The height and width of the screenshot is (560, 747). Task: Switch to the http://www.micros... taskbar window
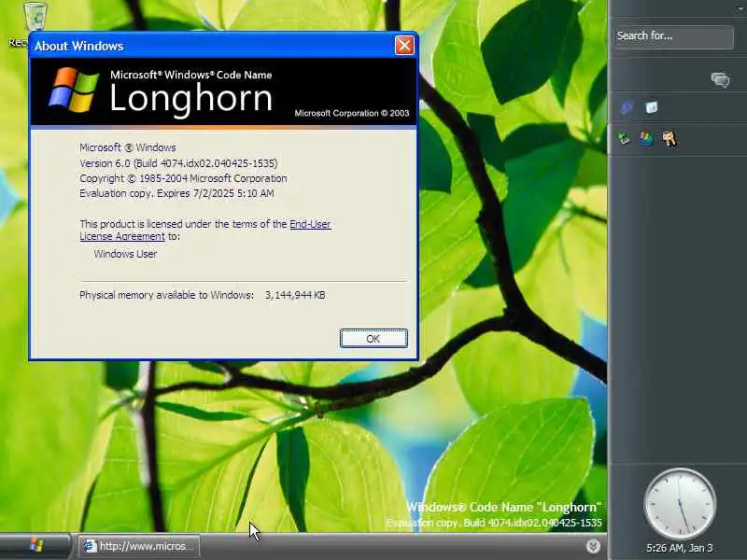(x=138, y=546)
